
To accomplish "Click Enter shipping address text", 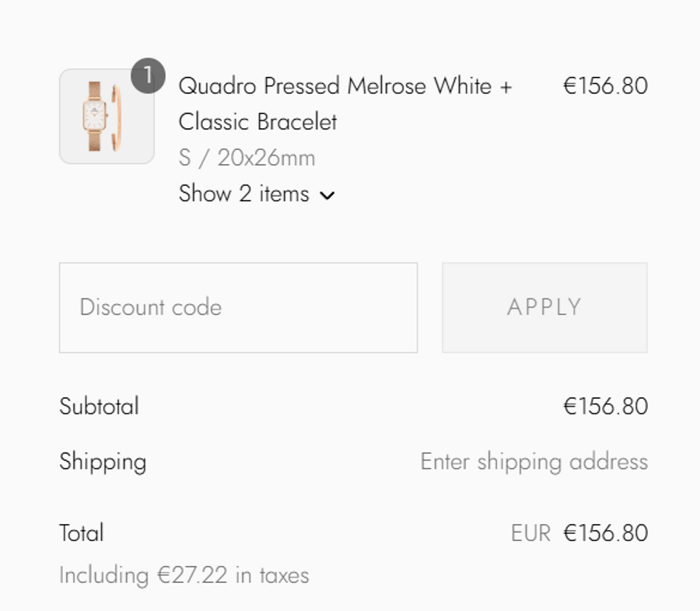I will [x=534, y=462].
